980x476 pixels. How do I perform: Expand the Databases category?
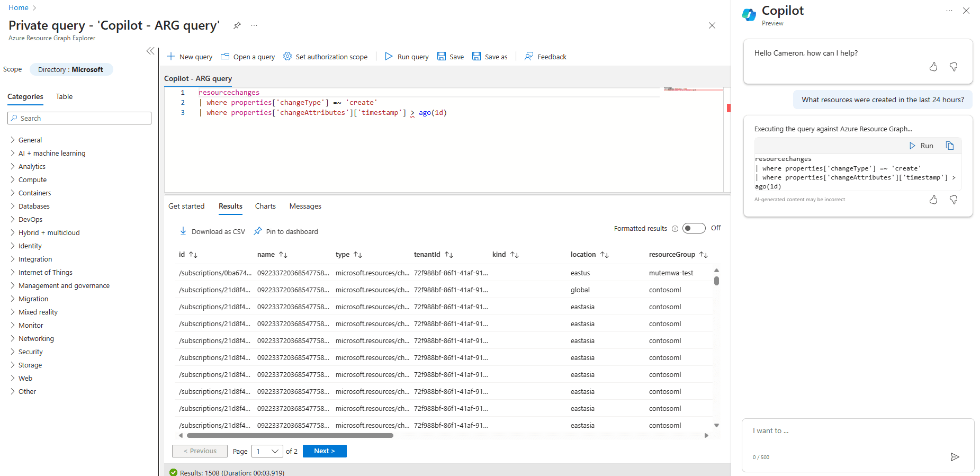tap(13, 206)
